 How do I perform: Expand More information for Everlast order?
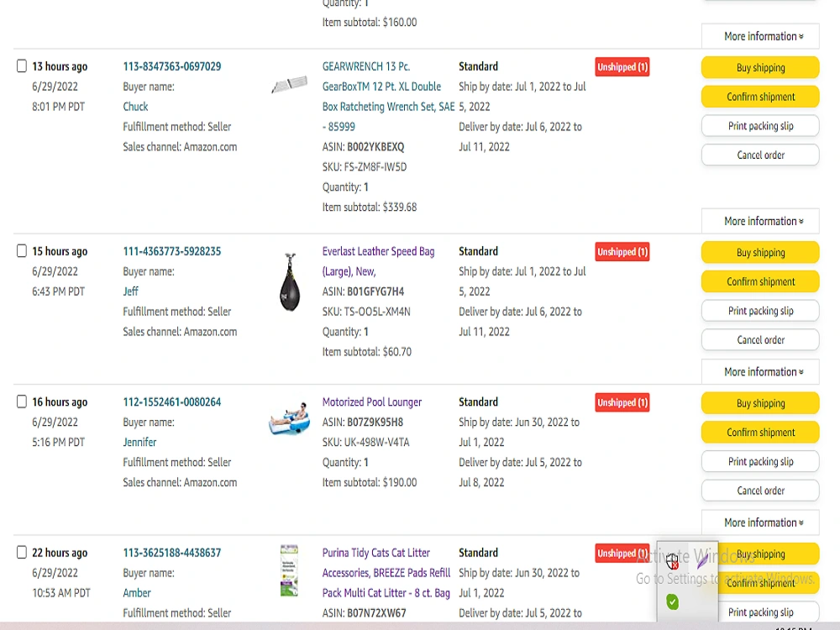tap(760, 372)
